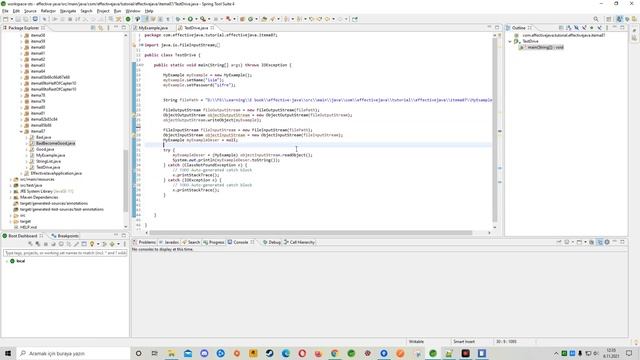Screen dimensions: 640x360
Task: Open the Source menu
Action: pos(30,11)
